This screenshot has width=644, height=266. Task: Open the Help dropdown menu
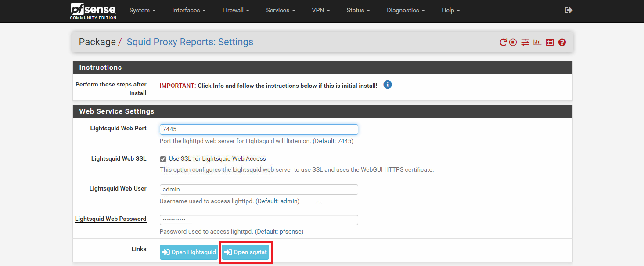pyautogui.click(x=451, y=10)
